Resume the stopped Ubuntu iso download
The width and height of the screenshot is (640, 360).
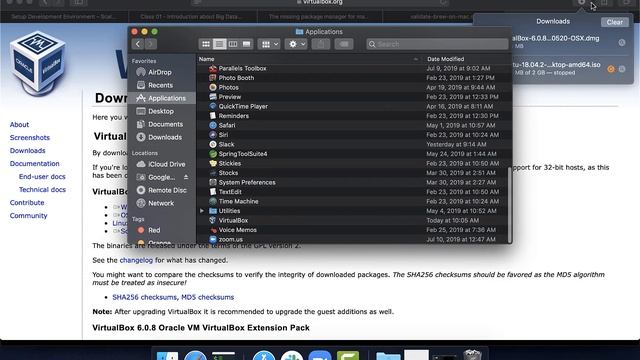tap(611, 69)
